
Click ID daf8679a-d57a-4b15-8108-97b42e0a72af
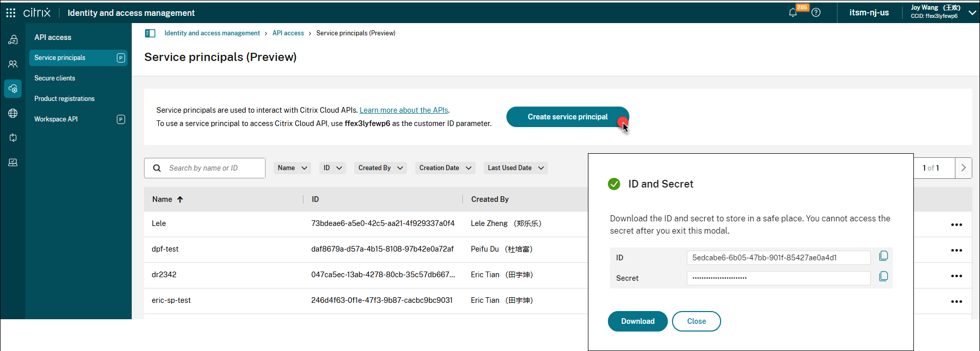[x=382, y=249]
